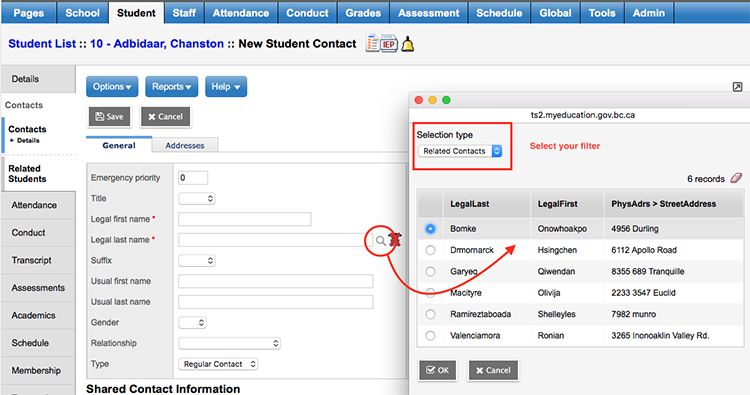Image resolution: width=750 pixels, height=395 pixels.
Task: Open the Selection type Related Contacts dropdown
Action: coord(460,151)
